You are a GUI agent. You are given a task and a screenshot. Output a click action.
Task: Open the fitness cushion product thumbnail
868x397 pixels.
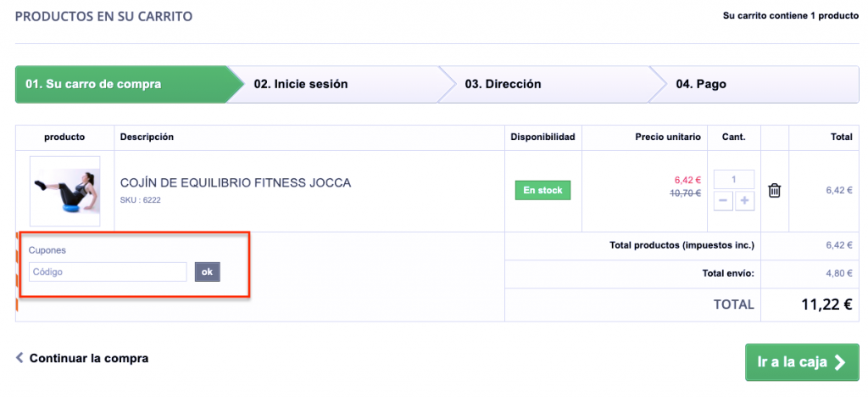point(64,191)
